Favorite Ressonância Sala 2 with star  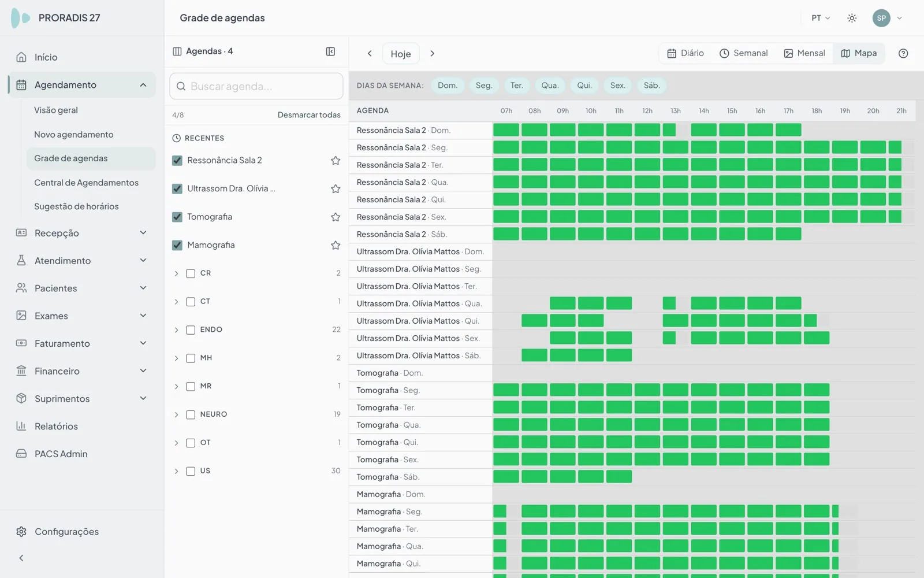click(x=336, y=161)
